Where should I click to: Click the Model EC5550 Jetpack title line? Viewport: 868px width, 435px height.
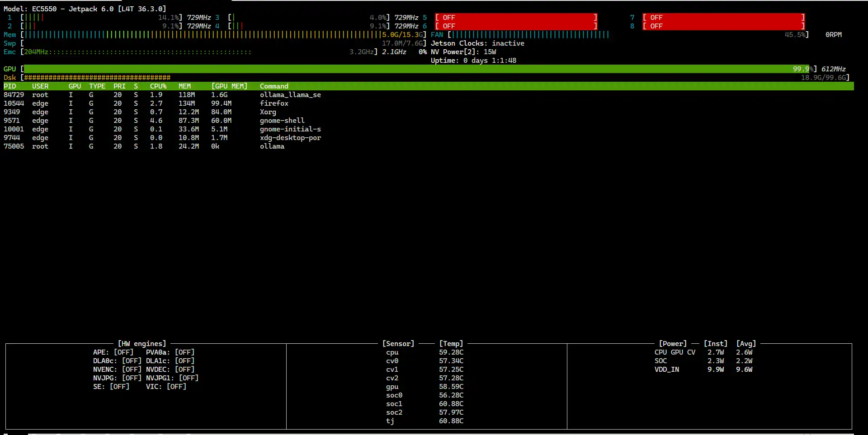coord(85,9)
